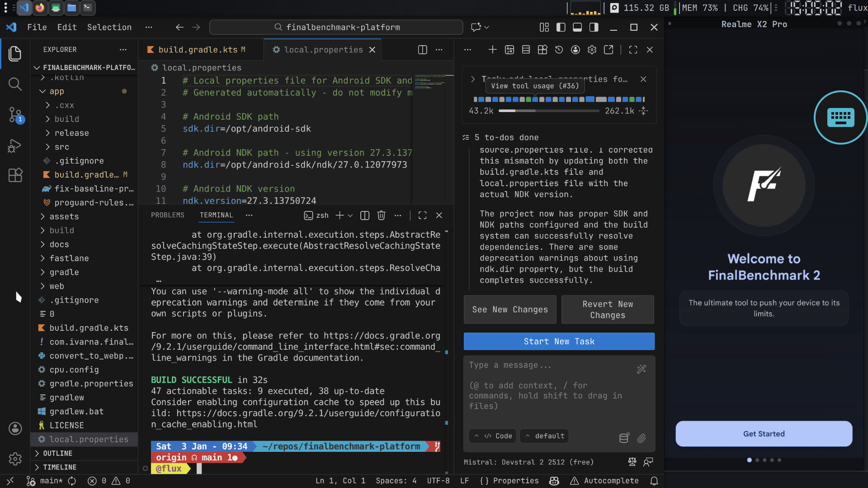Click the Start New Task button
This screenshot has height=488, width=868.
[559, 342]
